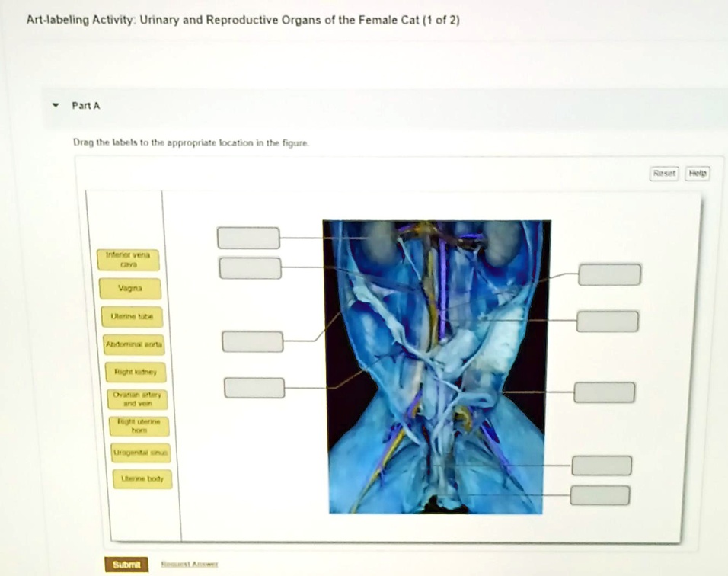Click the topmost empty answer box

point(248,237)
